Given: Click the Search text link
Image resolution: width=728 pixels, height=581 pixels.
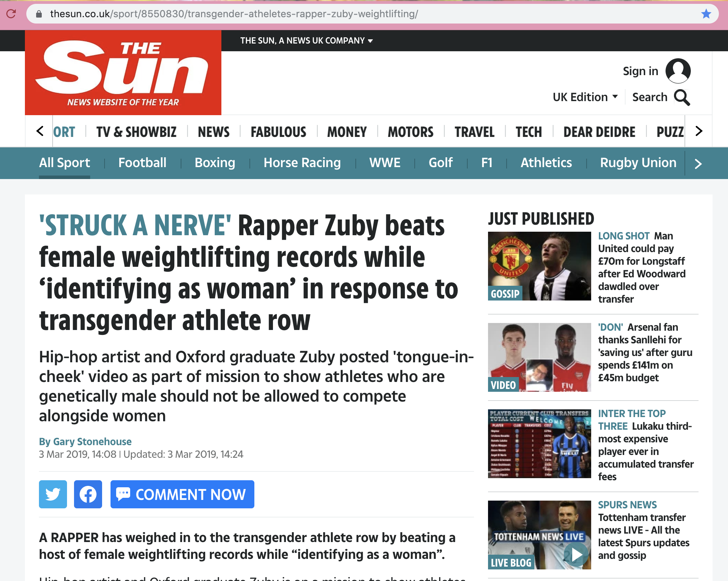Looking at the screenshot, I should click(650, 97).
